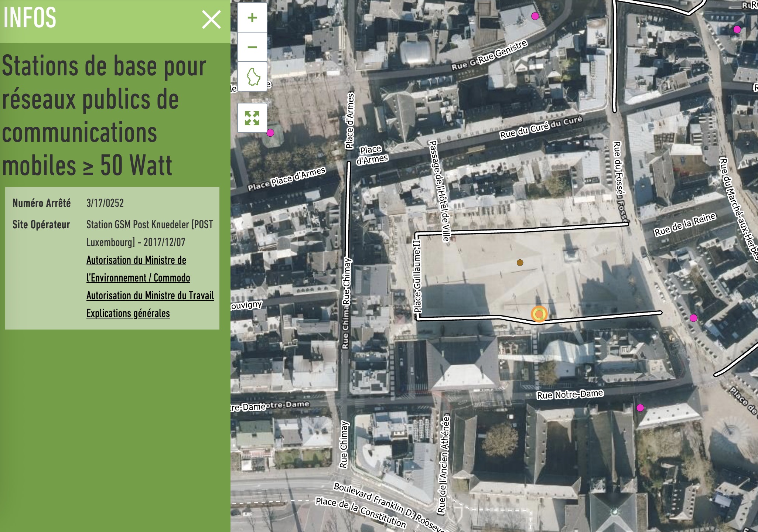Click the Rue de la Reine street label
This screenshot has height=532, width=758.
click(684, 225)
